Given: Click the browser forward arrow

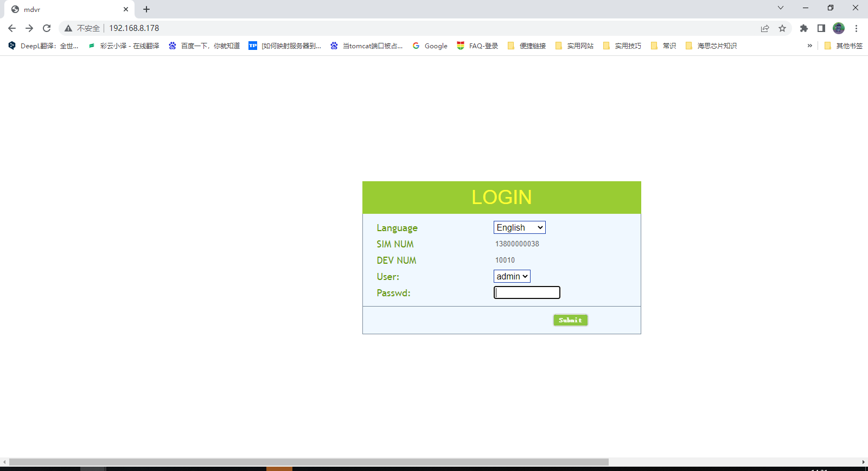Looking at the screenshot, I should 29,28.
